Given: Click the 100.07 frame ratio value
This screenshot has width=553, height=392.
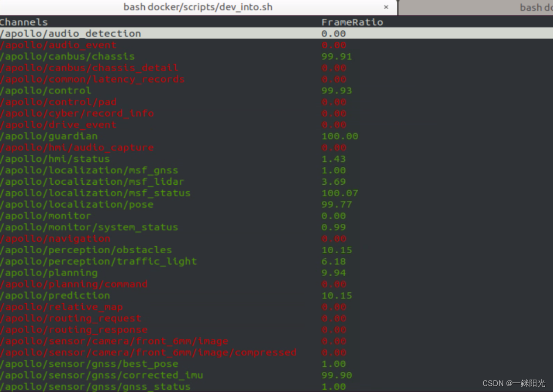Looking at the screenshot, I should (x=340, y=193).
